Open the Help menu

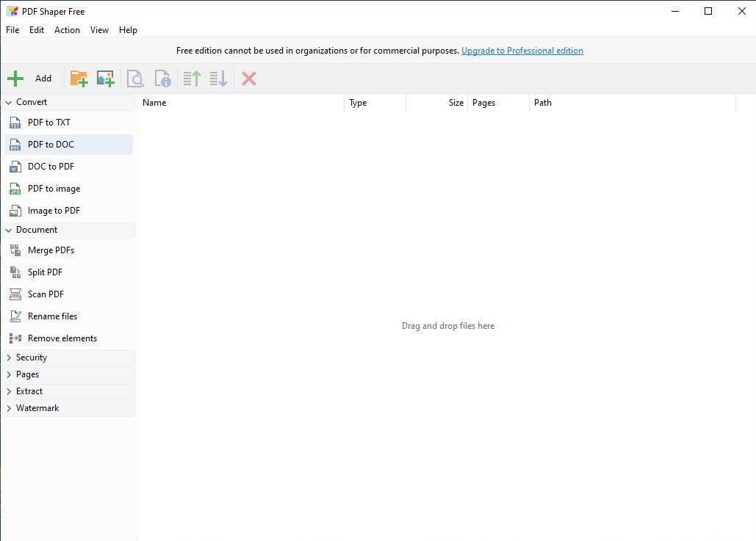129,30
